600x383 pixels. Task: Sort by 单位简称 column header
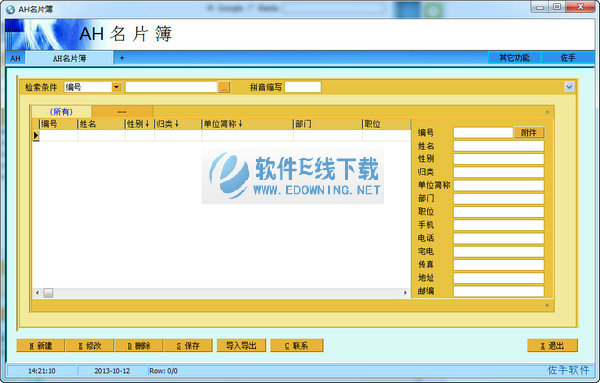(x=247, y=124)
